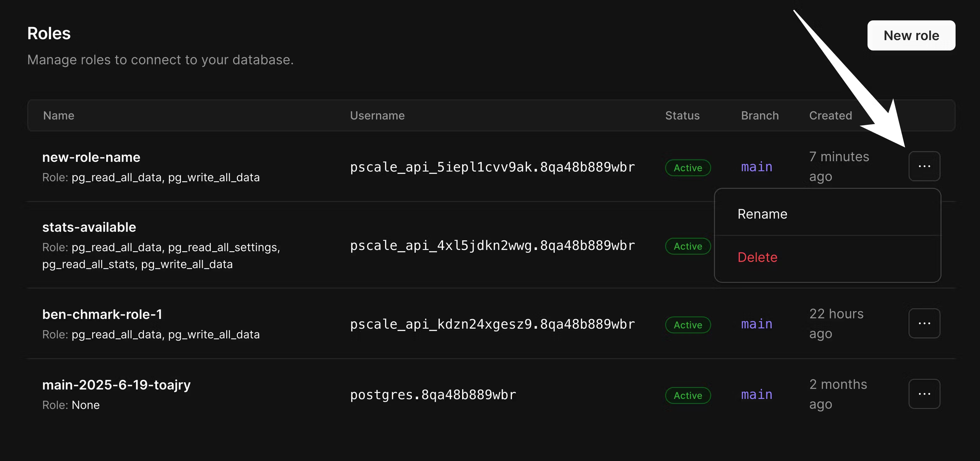Click the pscale_api_kdzn24xgesz9 username
This screenshot has width=980, height=461.
492,324
